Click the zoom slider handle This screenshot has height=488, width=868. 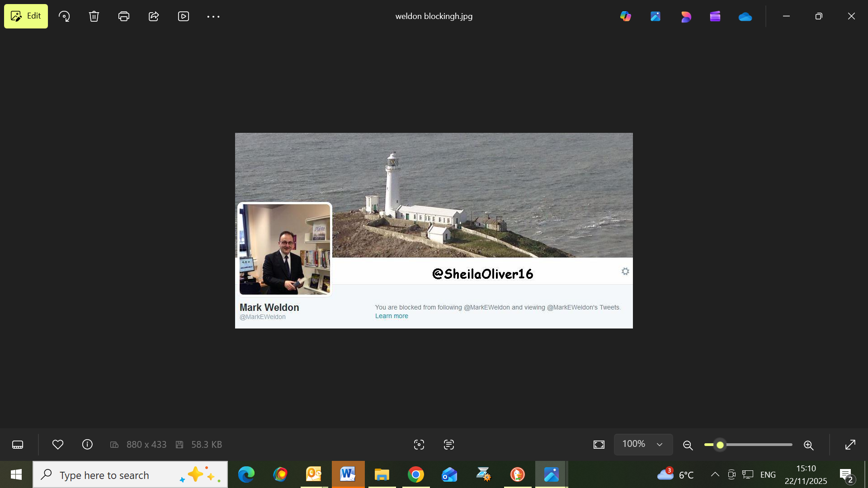coord(720,445)
